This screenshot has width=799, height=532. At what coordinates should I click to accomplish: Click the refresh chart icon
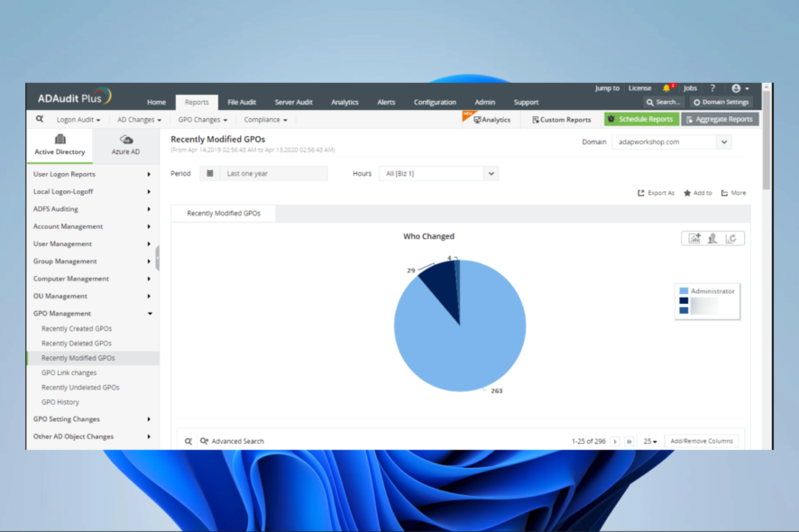coord(730,238)
